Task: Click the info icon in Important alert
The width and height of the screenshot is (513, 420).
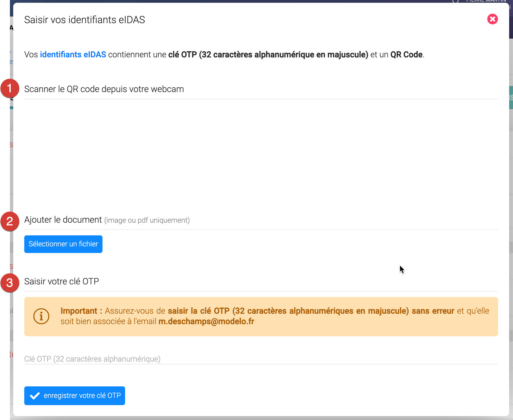Action: click(41, 316)
